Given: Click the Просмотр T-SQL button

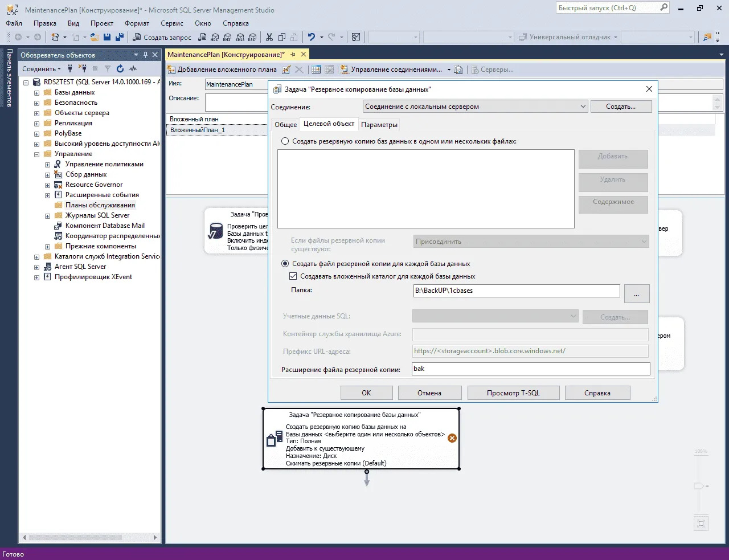Looking at the screenshot, I should [513, 393].
